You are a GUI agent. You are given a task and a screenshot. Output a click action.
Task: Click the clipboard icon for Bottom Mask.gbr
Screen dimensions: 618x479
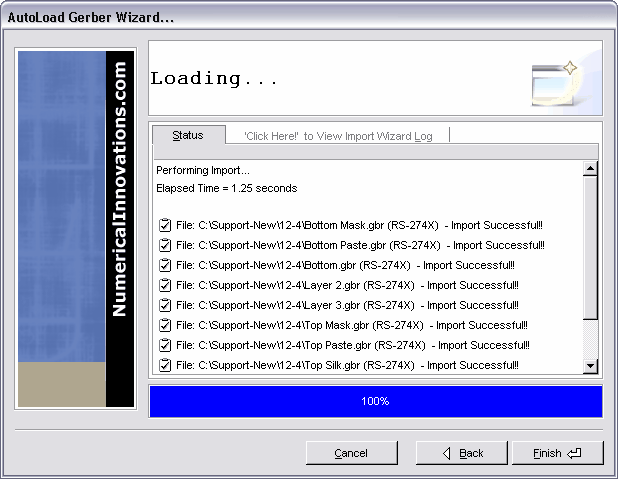[x=165, y=225]
